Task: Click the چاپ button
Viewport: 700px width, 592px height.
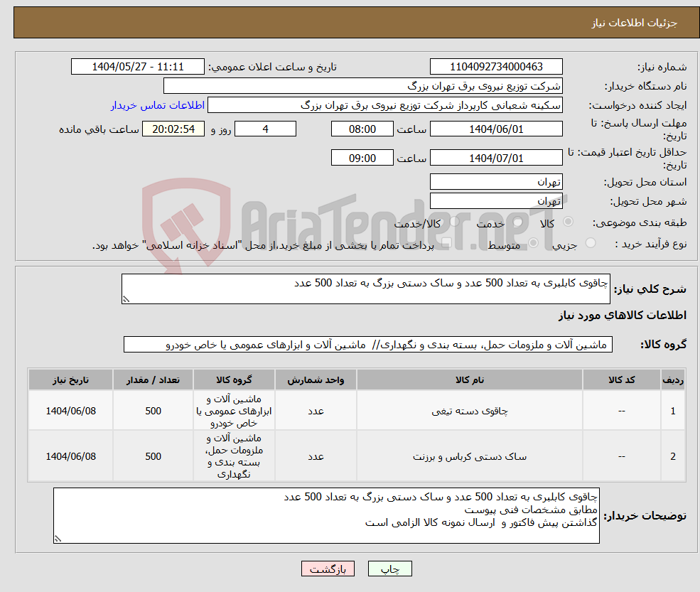Action: [389, 569]
